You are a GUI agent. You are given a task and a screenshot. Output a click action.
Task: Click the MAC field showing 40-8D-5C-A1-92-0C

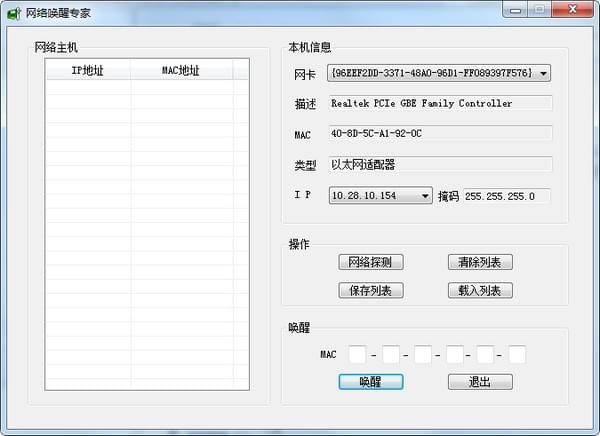(x=440, y=133)
